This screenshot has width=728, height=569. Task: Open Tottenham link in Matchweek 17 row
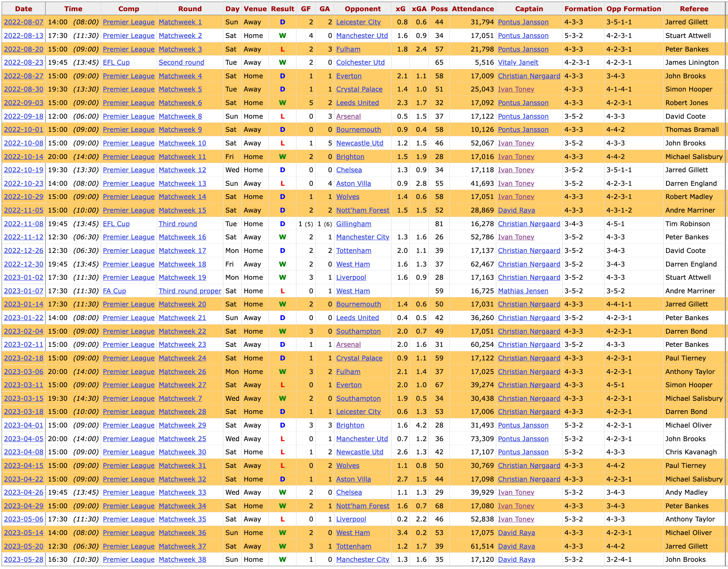pos(354,251)
